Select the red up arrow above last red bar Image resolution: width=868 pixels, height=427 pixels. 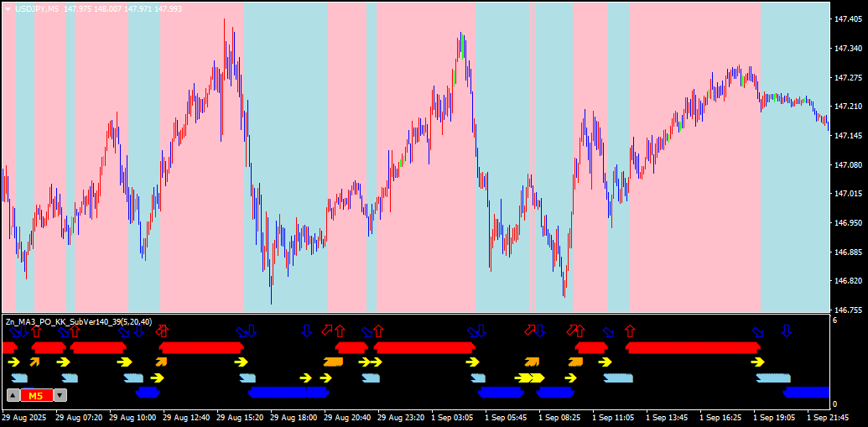[x=630, y=331]
